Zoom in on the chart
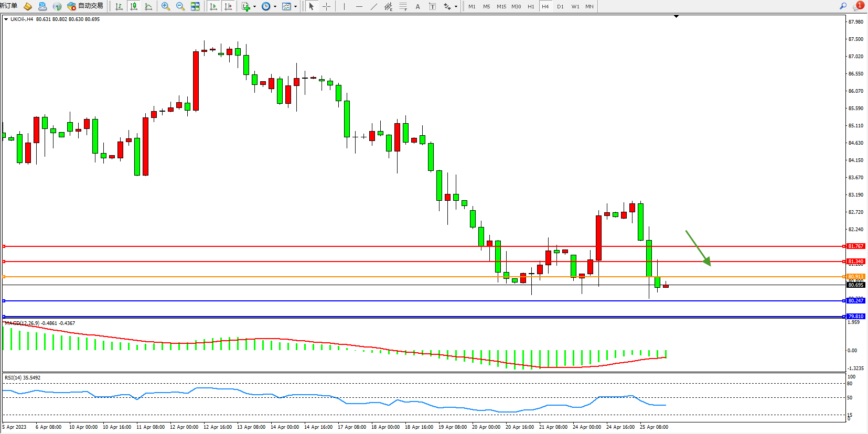 click(x=166, y=6)
